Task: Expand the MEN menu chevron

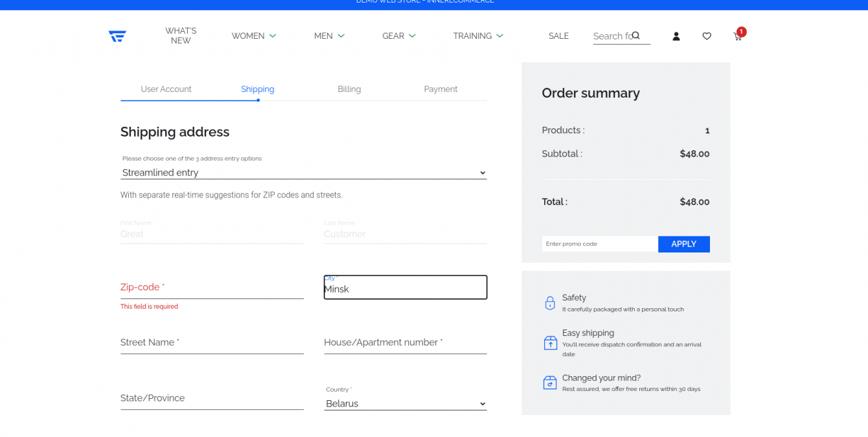Action: coord(341,36)
